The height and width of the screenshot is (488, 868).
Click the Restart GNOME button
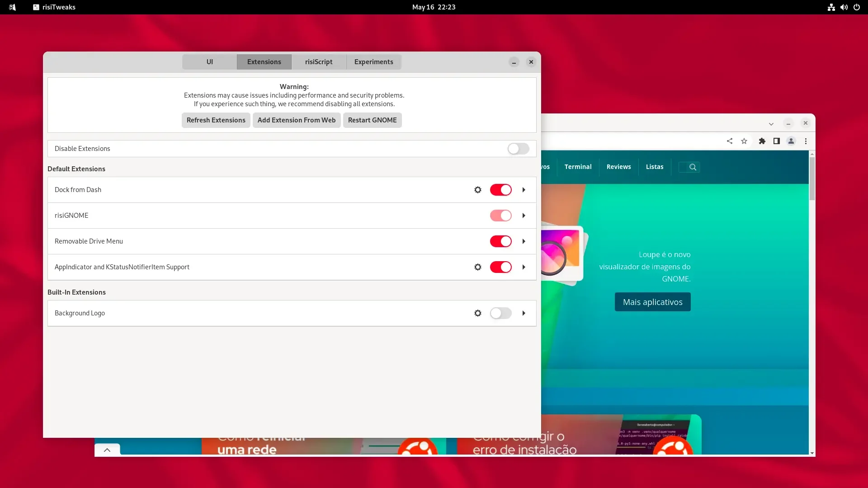pos(373,120)
